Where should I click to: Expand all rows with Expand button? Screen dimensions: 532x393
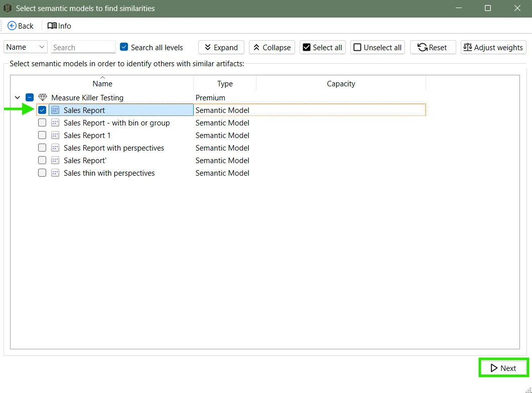point(221,47)
